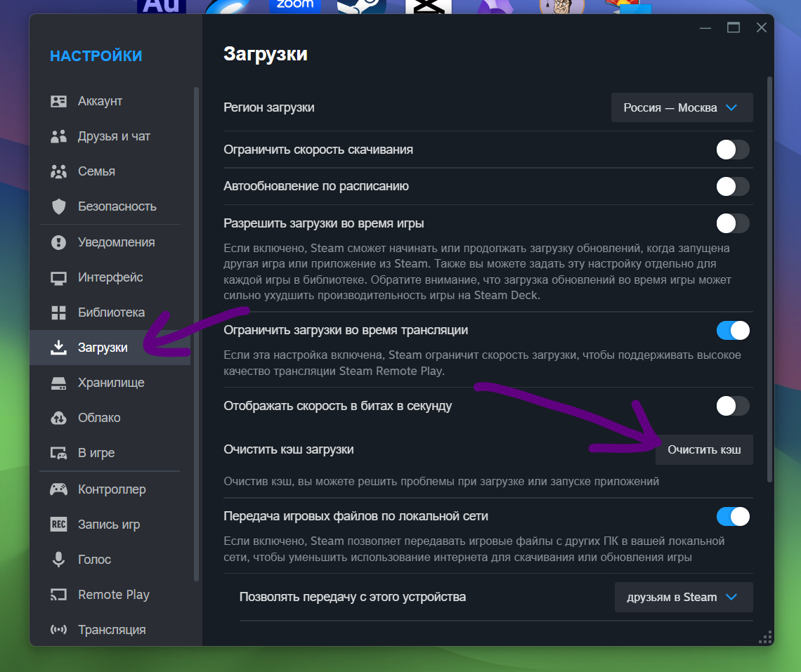Click the Аккаунт ID card icon
801x672 pixels.
click(59, 101)
